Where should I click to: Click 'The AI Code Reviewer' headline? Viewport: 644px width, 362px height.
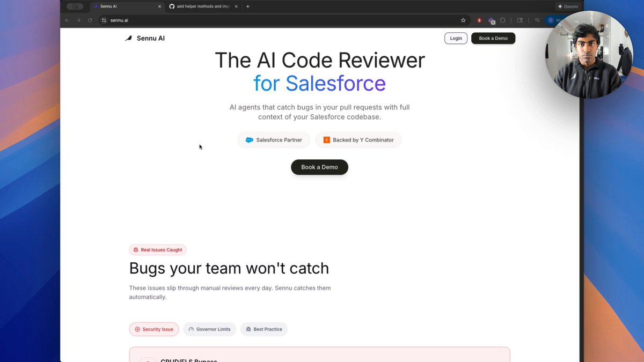point(320,60)
